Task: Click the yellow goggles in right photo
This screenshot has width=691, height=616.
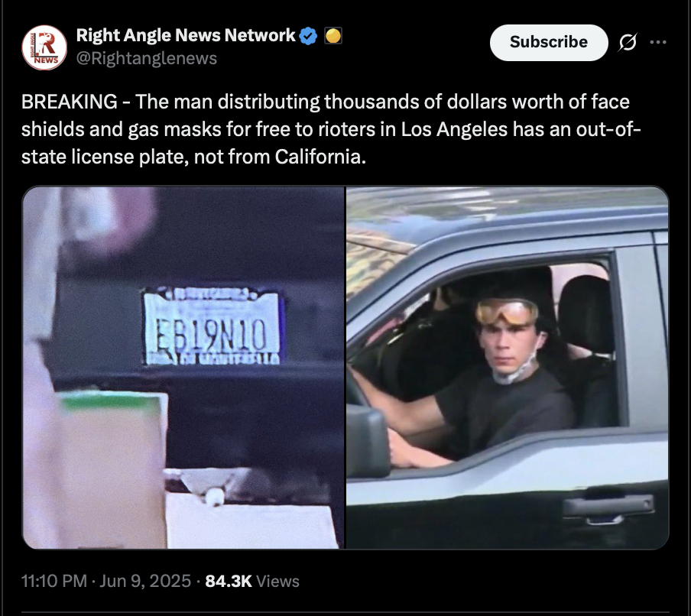Action: point(507,311)
